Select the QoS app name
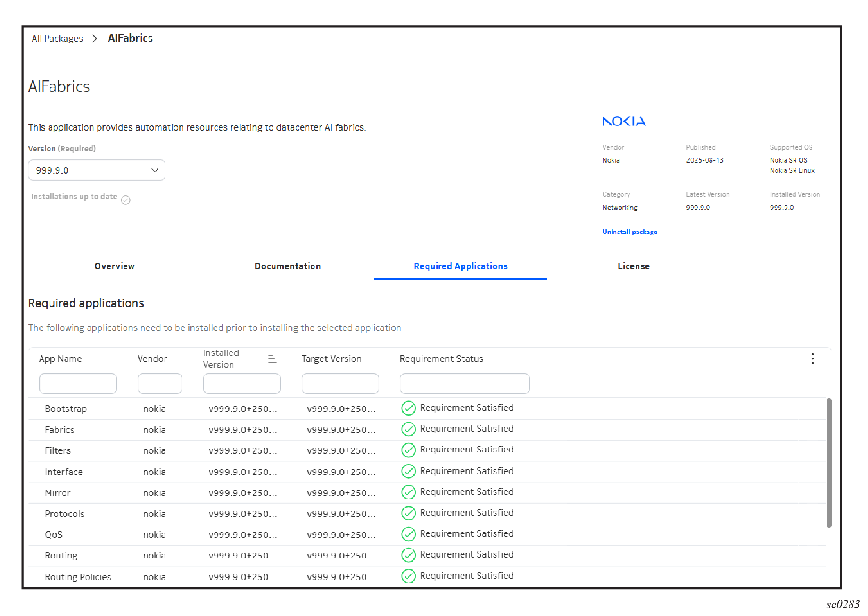The height and width of the screenshot is (616, 868). (53, 534)
